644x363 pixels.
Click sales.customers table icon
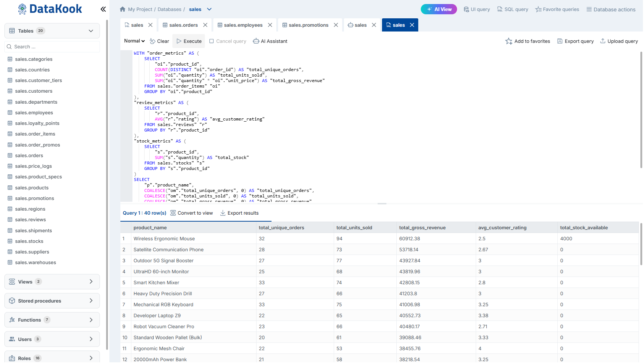(x=10, y=91)
